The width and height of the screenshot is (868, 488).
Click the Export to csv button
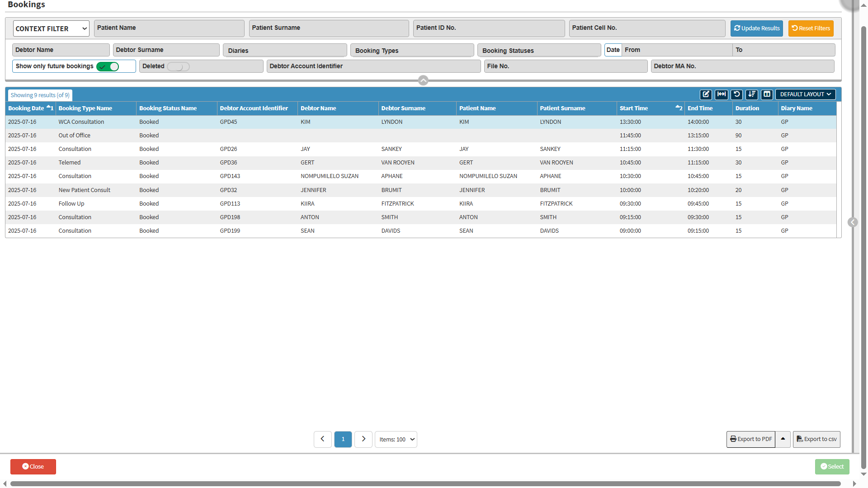pyautogui.click(x=816, y=439)
